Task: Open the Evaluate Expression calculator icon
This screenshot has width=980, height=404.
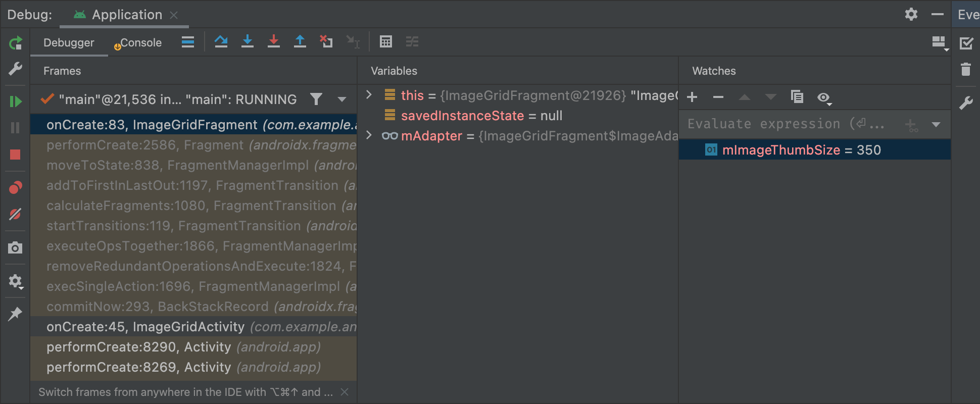Action: tap(386, 42)
